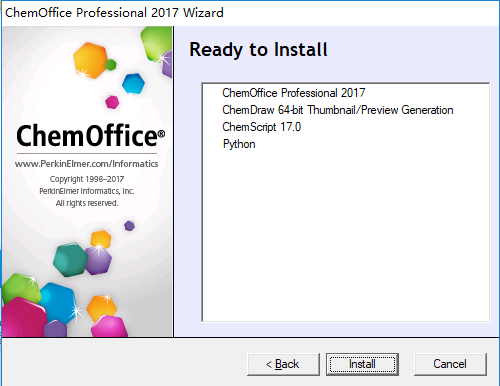500x386 pixels.
Task: Click the PerkinElmer Informatics, Inc. text
Action: (x=87, y=191)
